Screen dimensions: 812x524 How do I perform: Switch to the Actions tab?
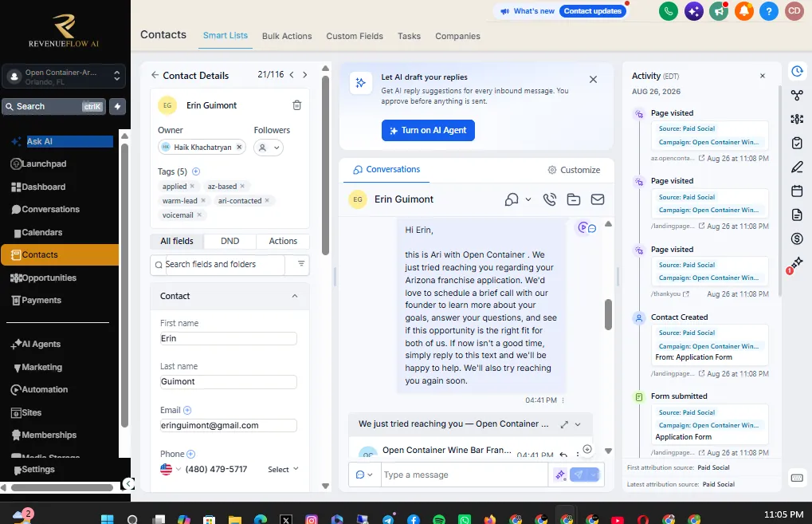click(283, 241)
